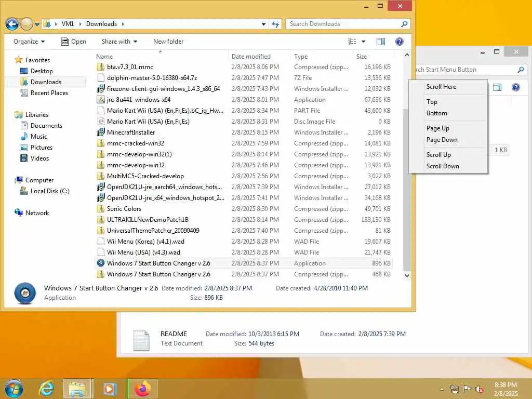Select mmc-develop-win32(1) file
This screenshot has height=399, width=532.
click(139, 154)
